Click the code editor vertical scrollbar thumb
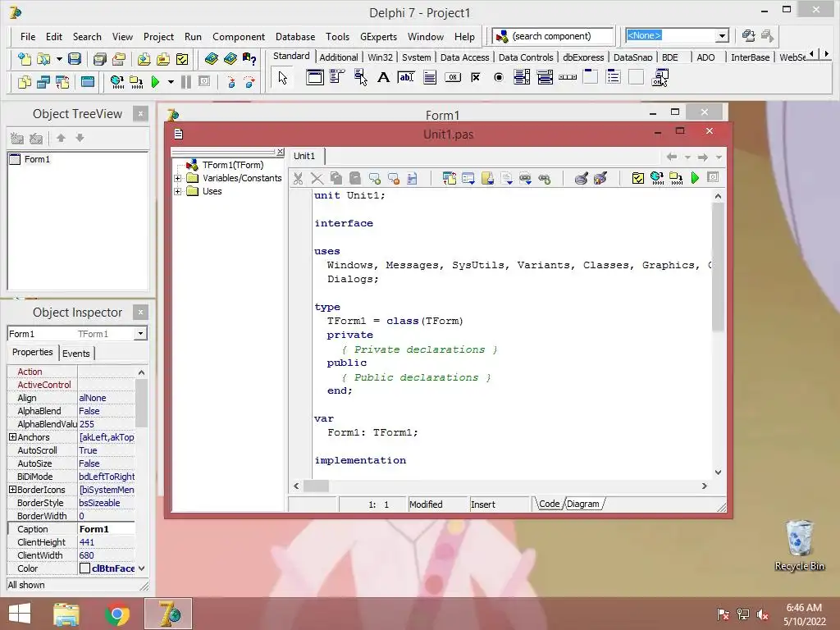Screen dimensions: 840x630 pyautogui.click(x=718, y=268)
